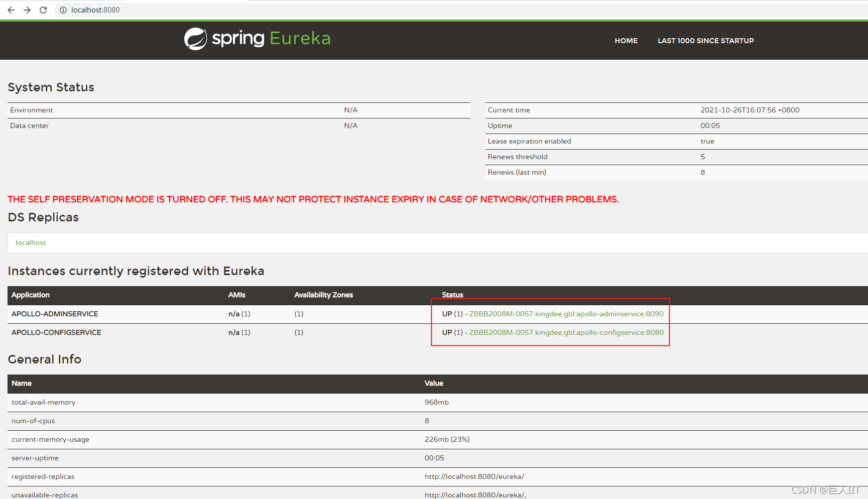868x499 pixels.
Task: Open the localhost DS replica link
Action: pyautogui.click(x=30, y=242)
